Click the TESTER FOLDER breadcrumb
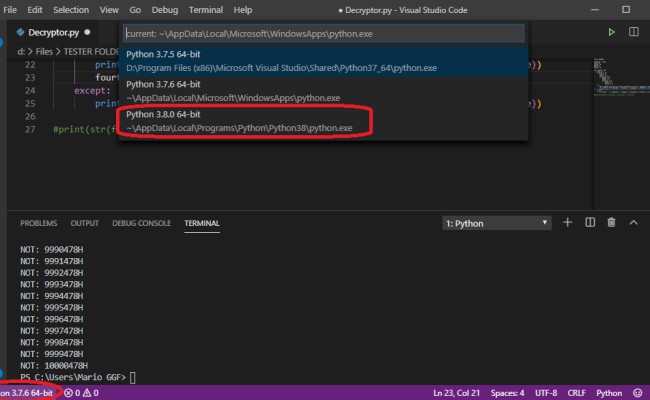 click(91, 52)
